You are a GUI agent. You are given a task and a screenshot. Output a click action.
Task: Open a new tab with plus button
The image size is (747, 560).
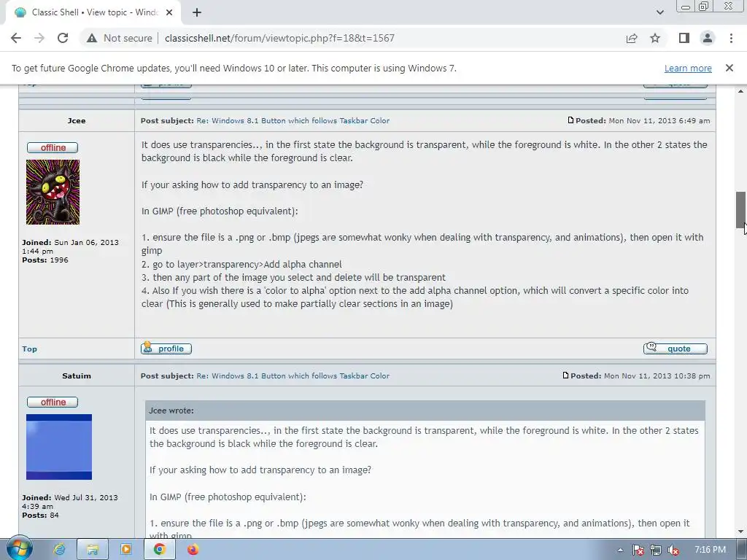click(197, 12)
